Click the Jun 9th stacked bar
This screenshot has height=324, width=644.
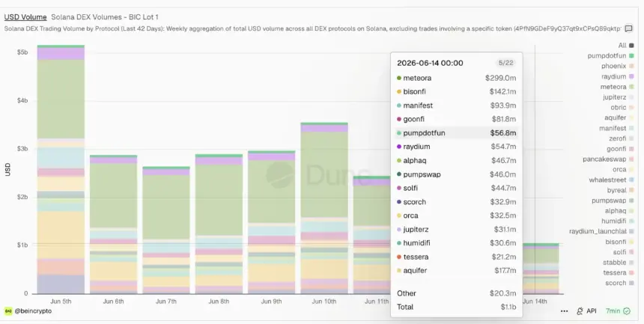click(x=272, y=222)
